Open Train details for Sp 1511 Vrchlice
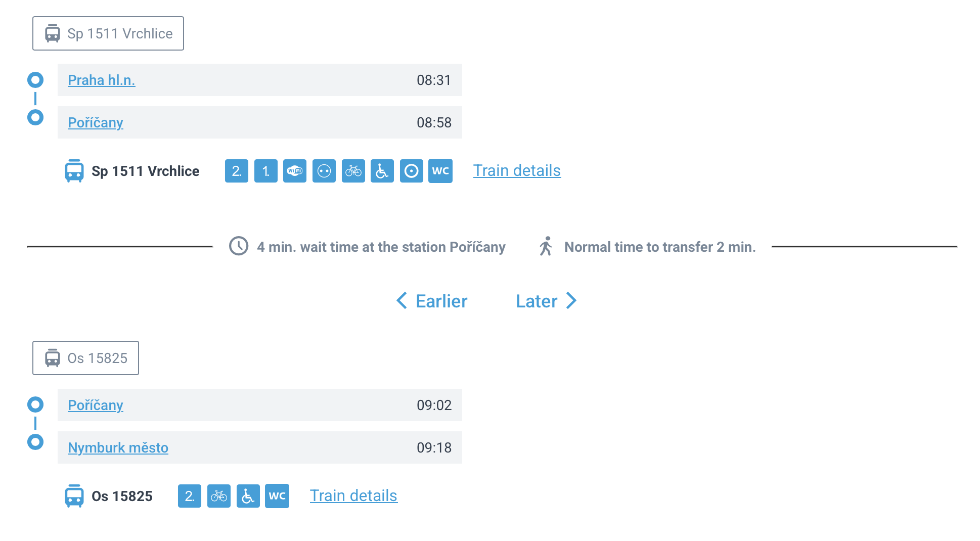Screen dimensions: 980x541 [517, 170]
